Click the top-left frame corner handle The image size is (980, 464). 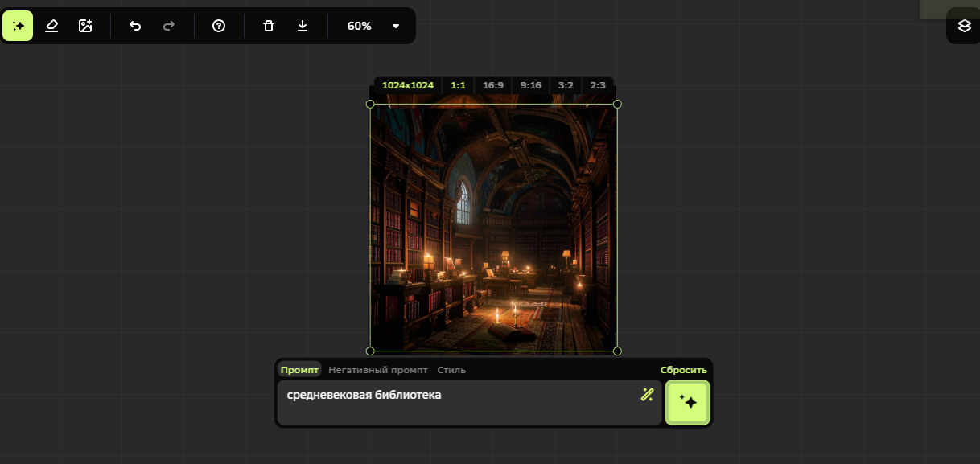click(x=370, y=104)
